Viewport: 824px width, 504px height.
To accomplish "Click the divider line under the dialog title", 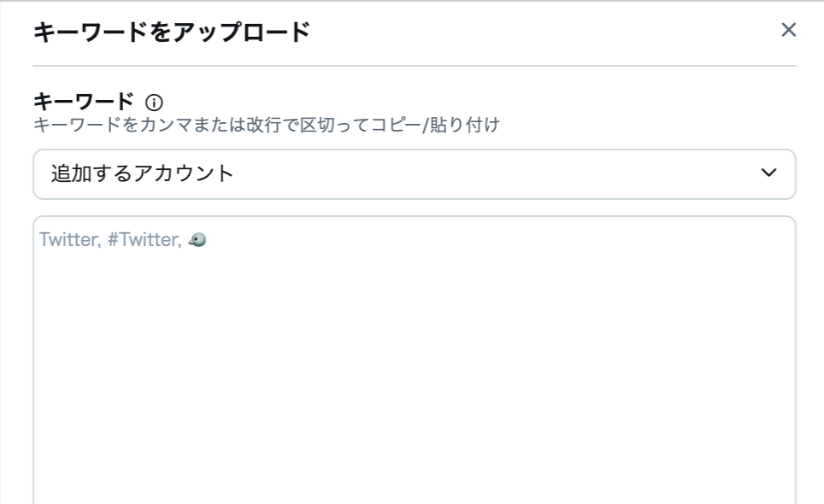I will [x=414, y=66].
